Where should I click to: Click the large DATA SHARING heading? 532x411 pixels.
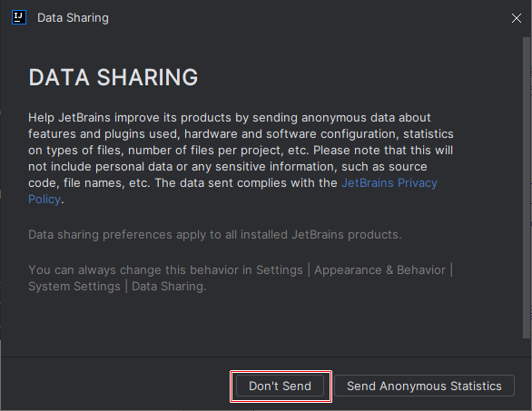(113, 77)
